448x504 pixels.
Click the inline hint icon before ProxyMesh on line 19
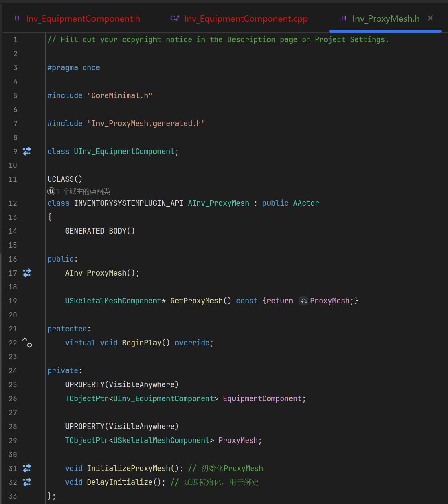[x=304, y=301]
